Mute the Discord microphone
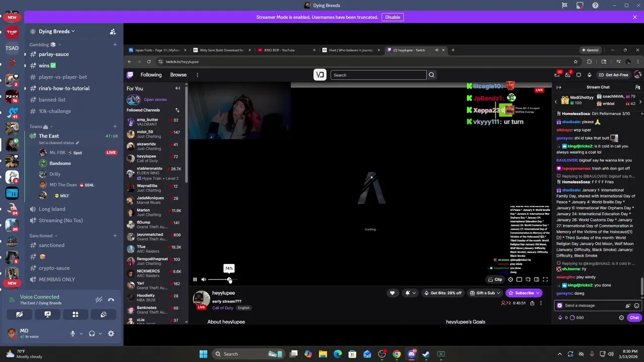644x362 pixels. point(72,333)
